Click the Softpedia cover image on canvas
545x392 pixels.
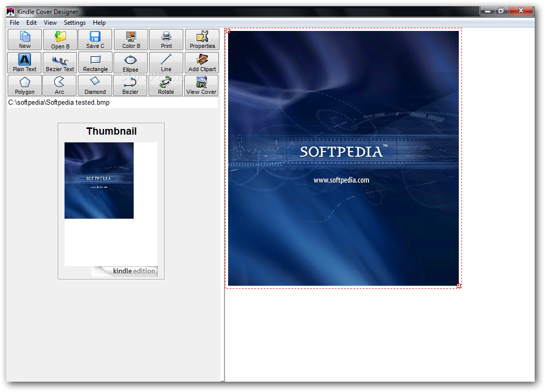(343, 158)
